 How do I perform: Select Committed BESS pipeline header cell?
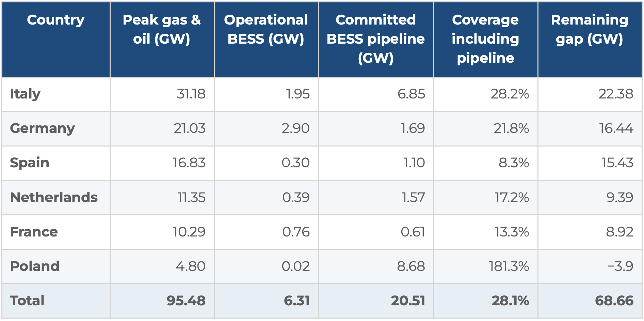376,39
